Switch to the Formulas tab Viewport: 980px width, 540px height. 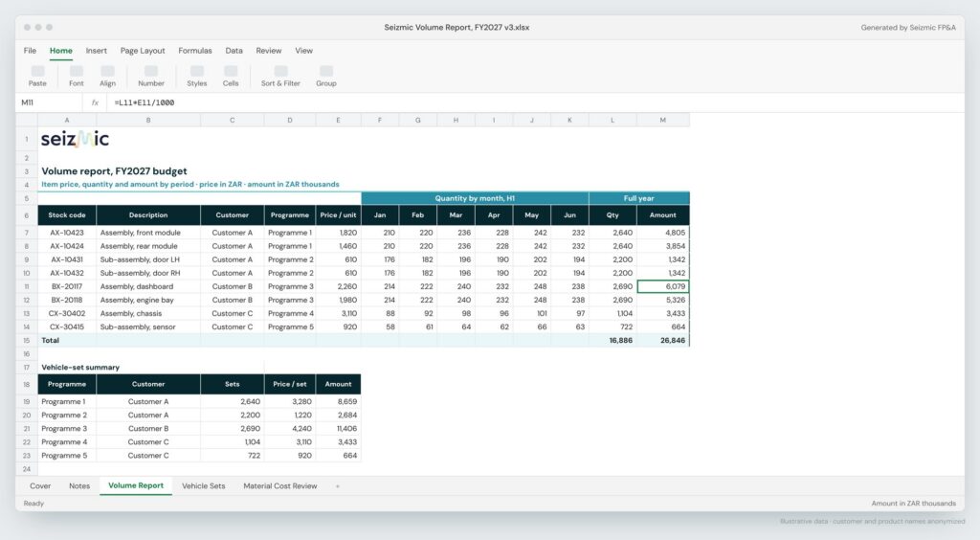click(x=195, y=51)
